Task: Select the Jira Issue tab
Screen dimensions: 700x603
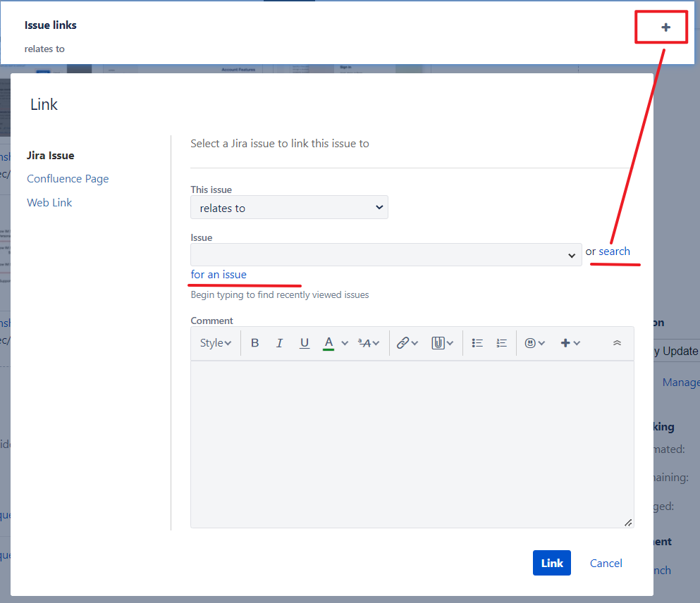Action: point(51,156)
